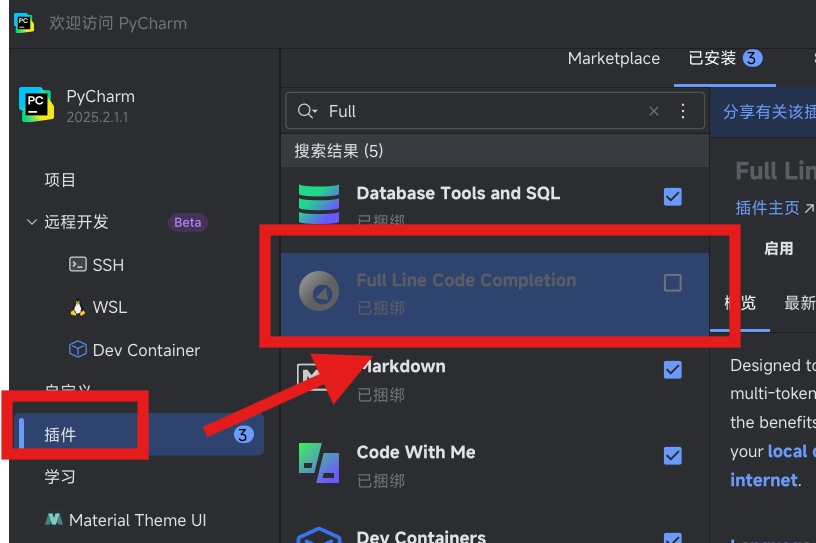Click the 启用 button
The image size is (816, 543).
point(778,248)
